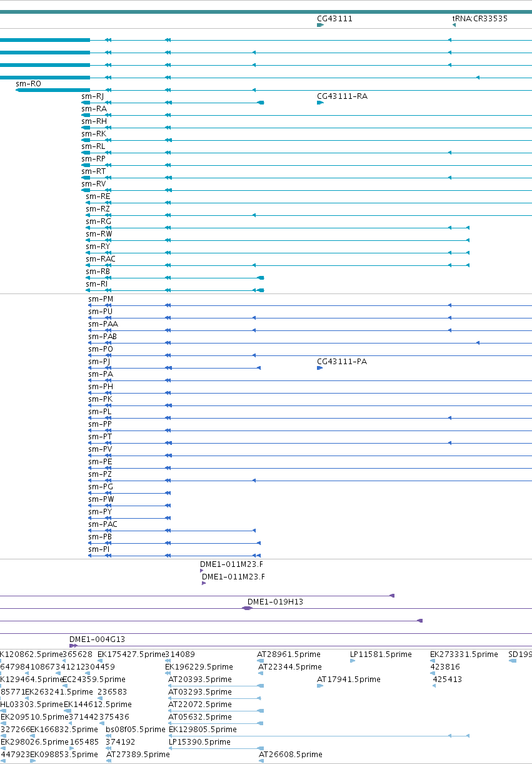Click the AT20393.5prime EST label
Viewport: 532px width, 764px height.
click(200, 680)
